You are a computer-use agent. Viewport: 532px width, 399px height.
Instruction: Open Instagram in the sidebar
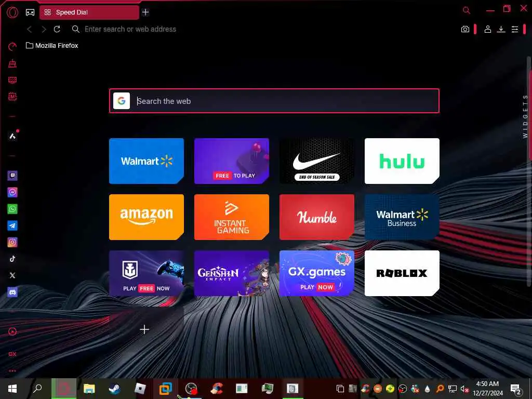coord(12,242)
